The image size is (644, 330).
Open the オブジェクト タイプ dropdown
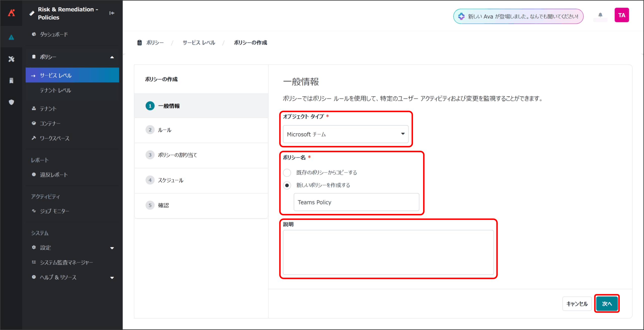click(345, 134)
